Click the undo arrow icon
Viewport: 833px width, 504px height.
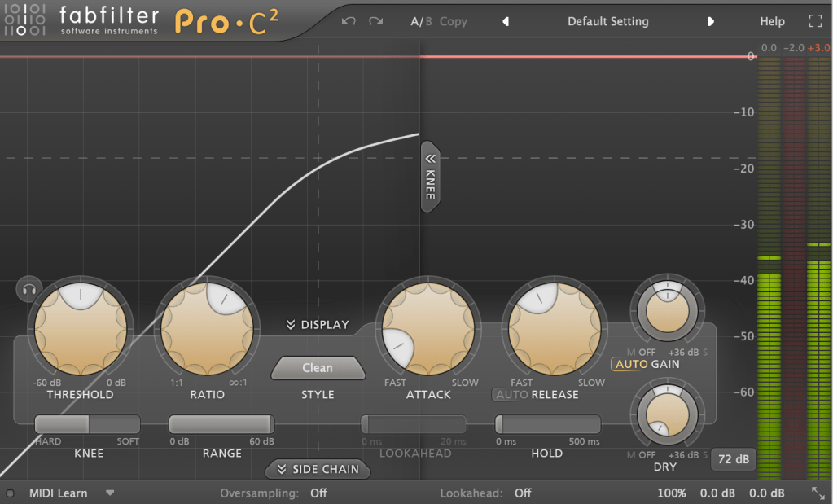(349, 21)
